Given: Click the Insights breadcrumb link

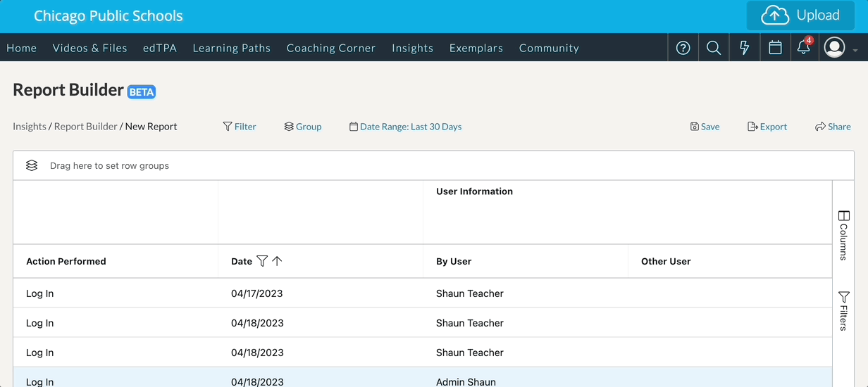Looking at the screenshot, I should (30, 127).
